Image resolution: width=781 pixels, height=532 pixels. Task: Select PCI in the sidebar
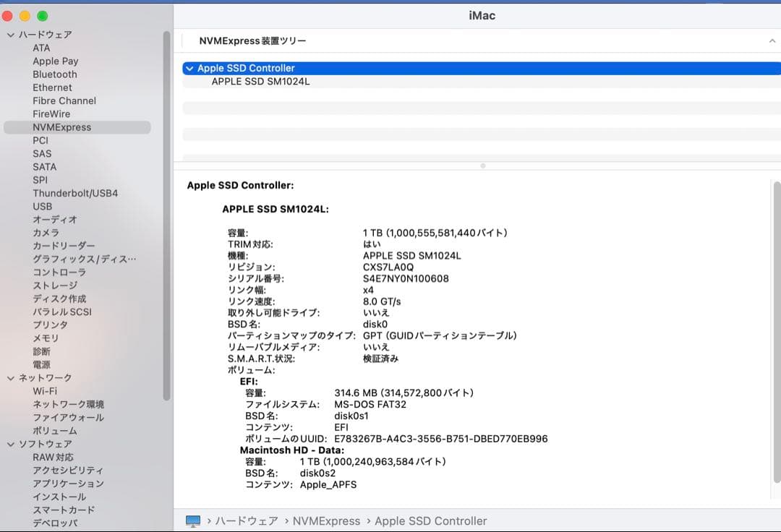[x=40, y=140]
